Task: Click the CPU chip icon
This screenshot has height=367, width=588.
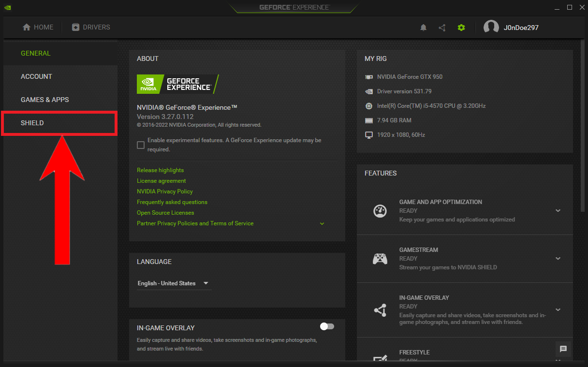Action: (x=369, y=106)
